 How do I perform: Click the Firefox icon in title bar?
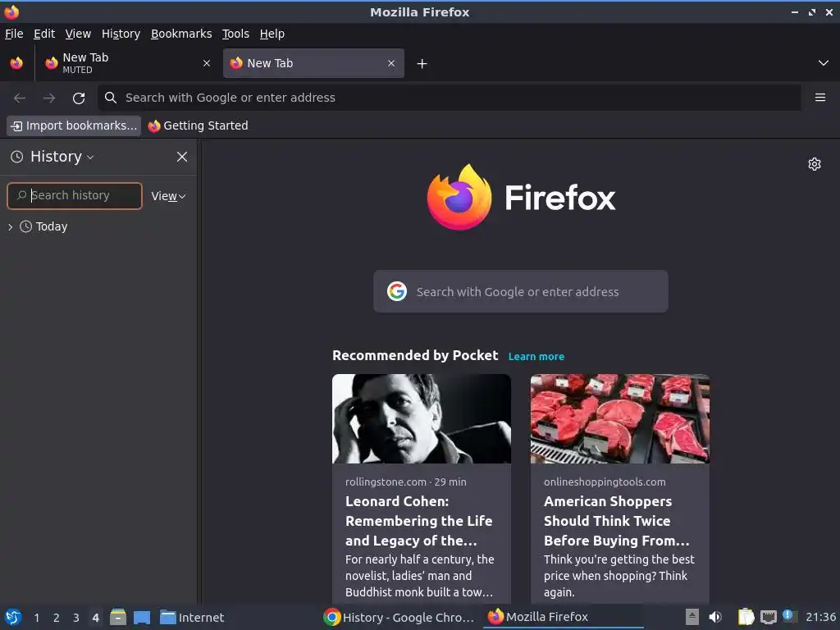[11, 11]
